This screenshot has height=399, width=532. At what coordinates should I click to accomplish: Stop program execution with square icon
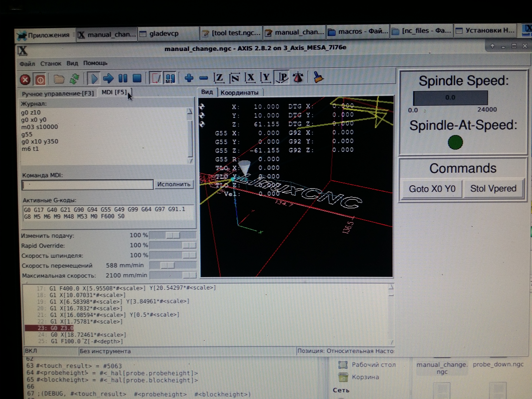click(x=137, y=78)
